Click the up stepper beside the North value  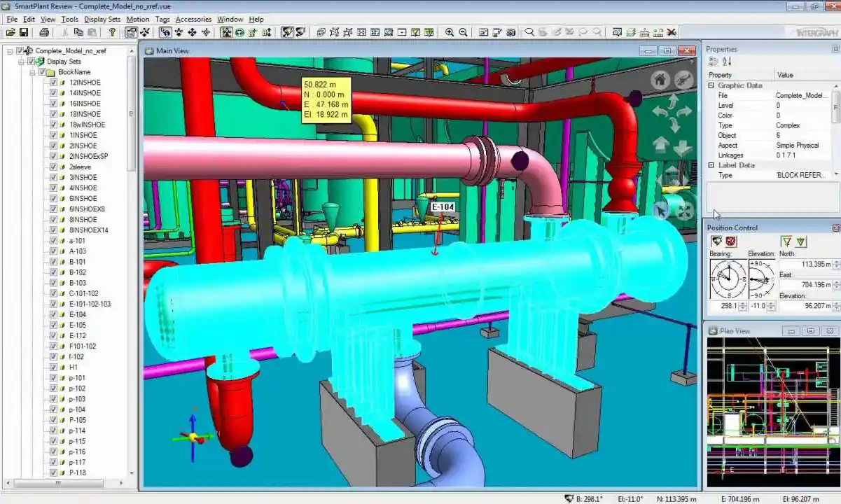click(836, 262)
